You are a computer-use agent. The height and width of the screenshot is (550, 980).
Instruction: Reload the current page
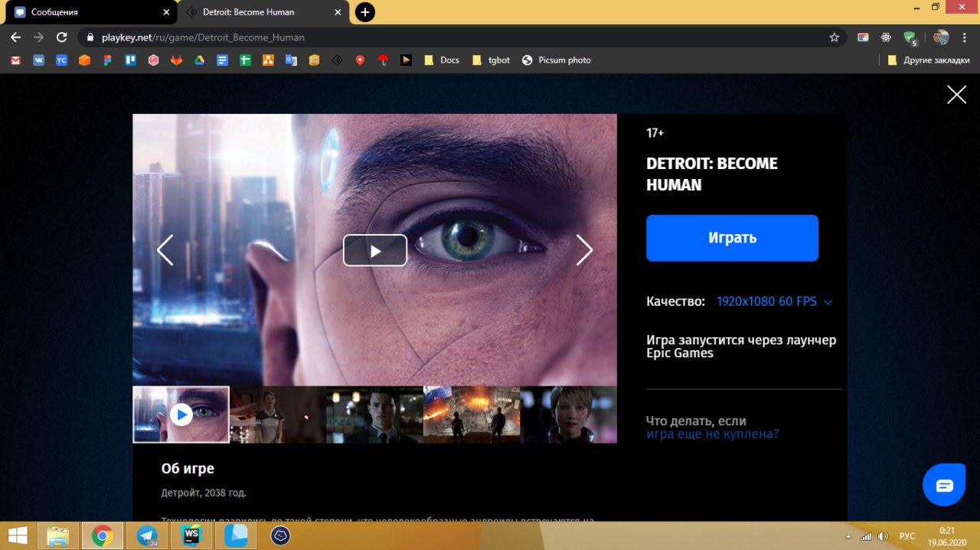pyautogui.click(x=62, y=37)
